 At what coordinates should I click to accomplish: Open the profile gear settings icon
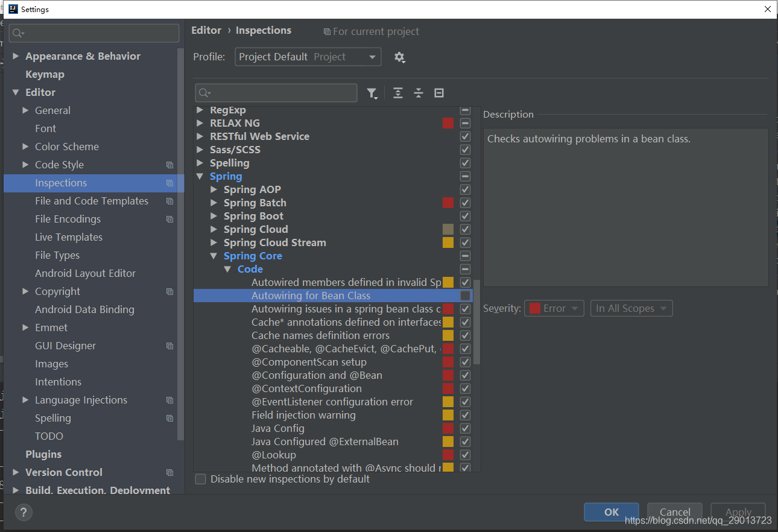399,57
